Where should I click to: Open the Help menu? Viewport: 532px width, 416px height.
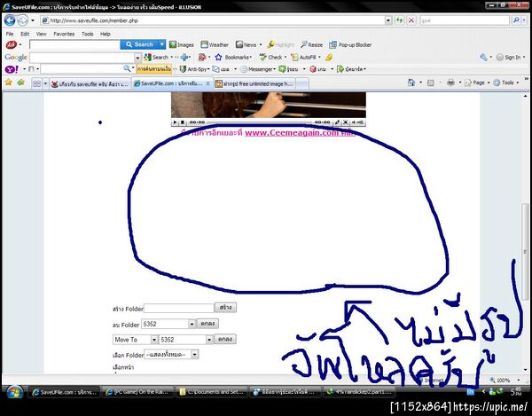106,34
